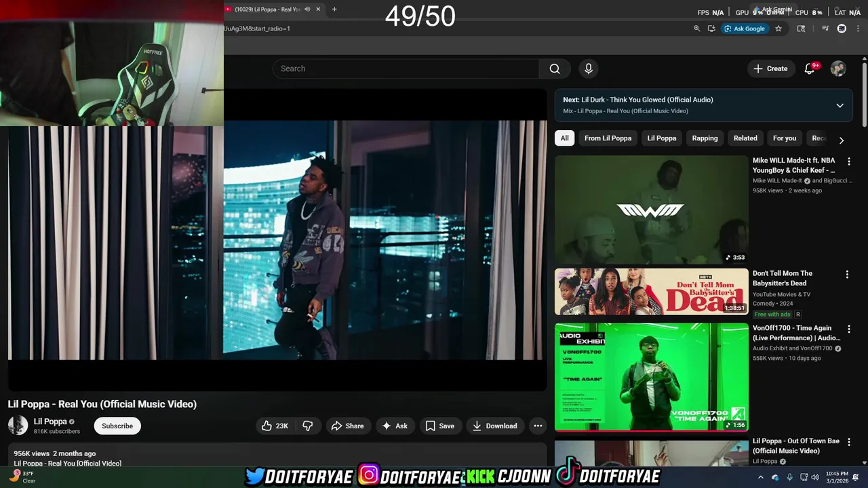Save video to playlist
The height and width of the screenshot is (488, 868).
(439, 426)
